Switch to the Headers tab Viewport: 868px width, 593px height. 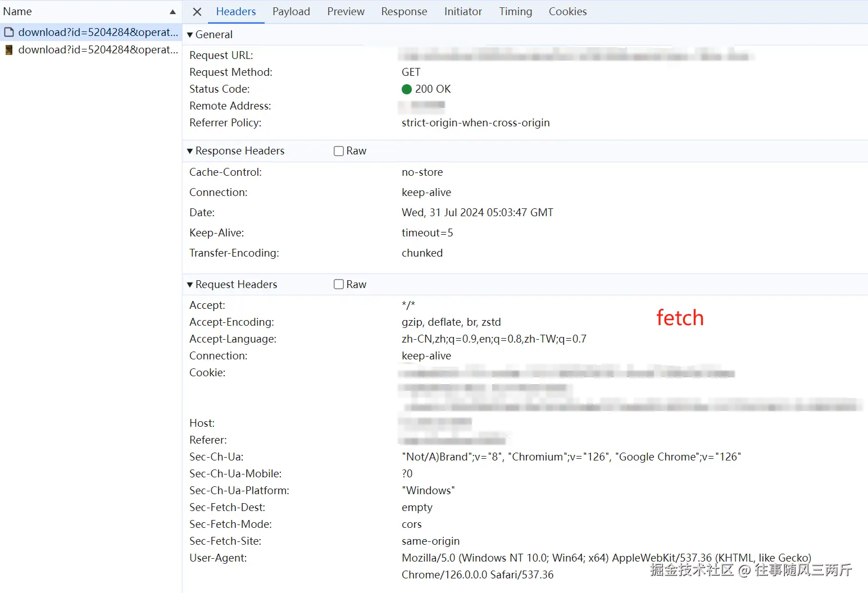[x=236, y=11]
